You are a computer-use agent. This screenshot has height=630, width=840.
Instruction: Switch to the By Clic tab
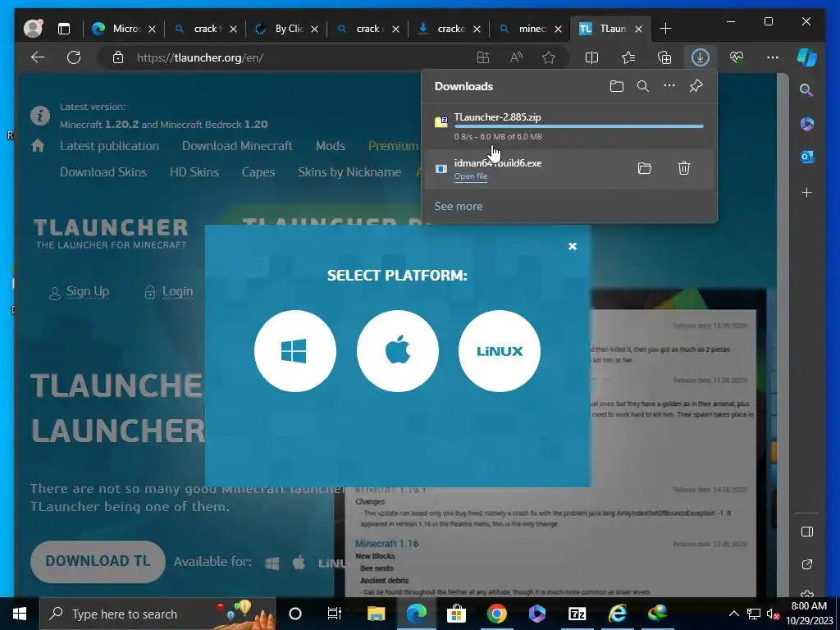pos(286,29)
